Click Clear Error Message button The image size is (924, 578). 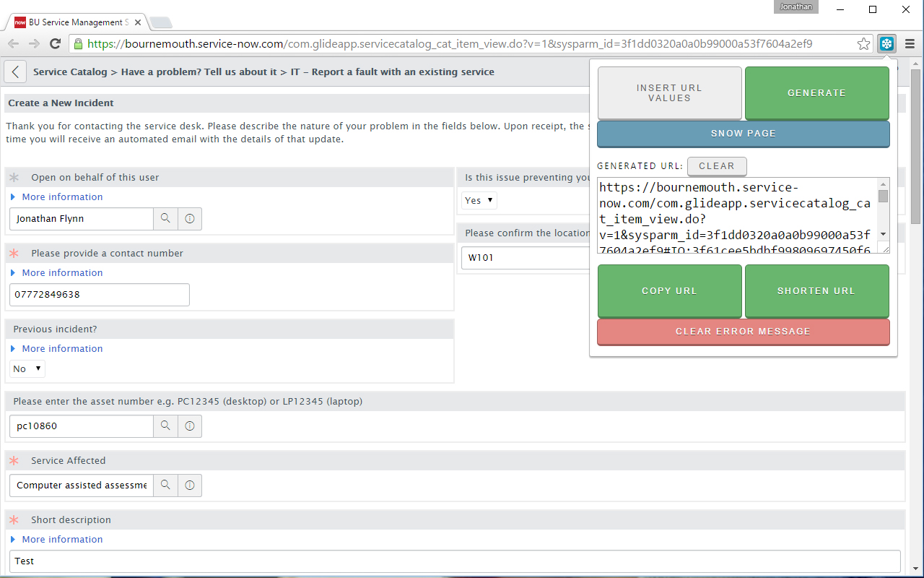(x=743, y=332)
